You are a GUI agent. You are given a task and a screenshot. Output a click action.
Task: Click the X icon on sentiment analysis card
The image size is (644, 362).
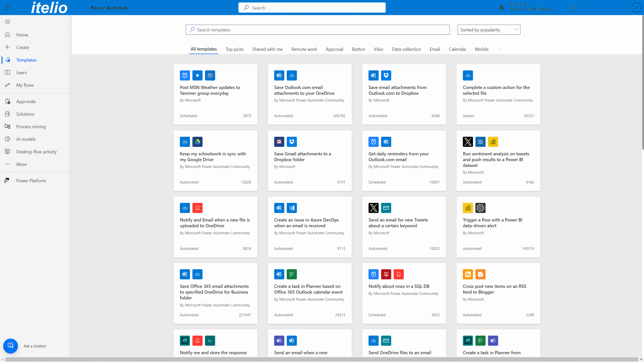468,142
